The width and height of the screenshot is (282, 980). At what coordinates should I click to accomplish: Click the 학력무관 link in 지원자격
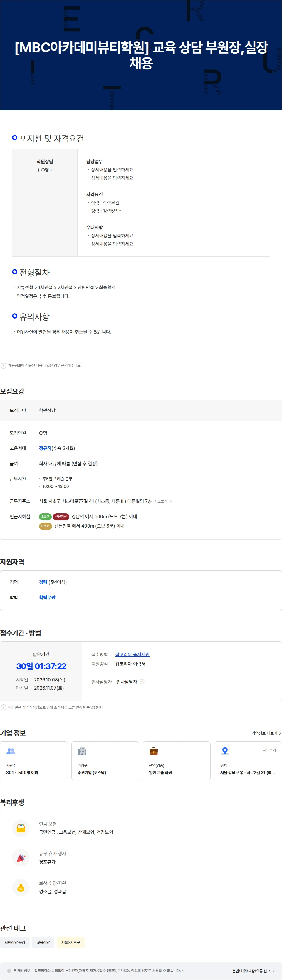pyautogui.click(x=47, y=597)
